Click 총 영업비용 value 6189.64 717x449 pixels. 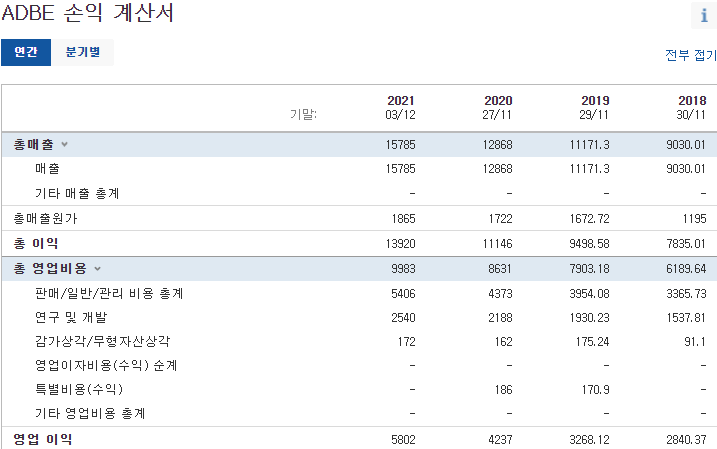pyautogui.click(x=686, y=268)
